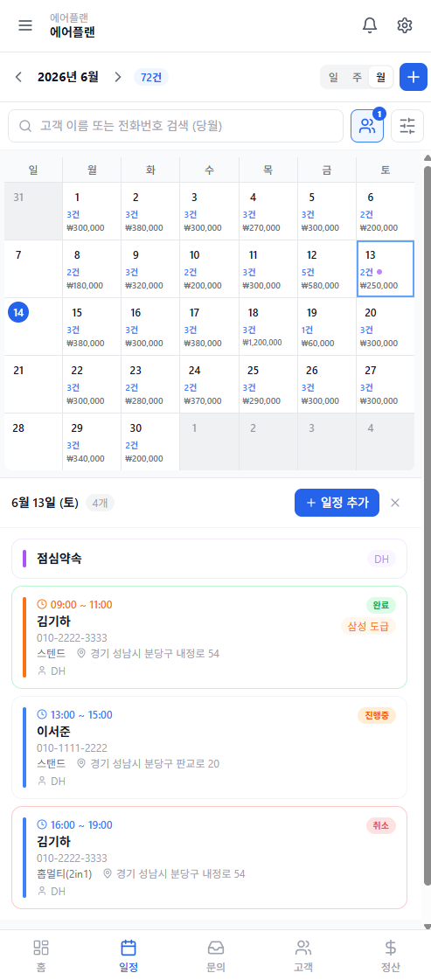Open notifications bell
This screenshot has width=431, height=980.
tap(370, 25)
